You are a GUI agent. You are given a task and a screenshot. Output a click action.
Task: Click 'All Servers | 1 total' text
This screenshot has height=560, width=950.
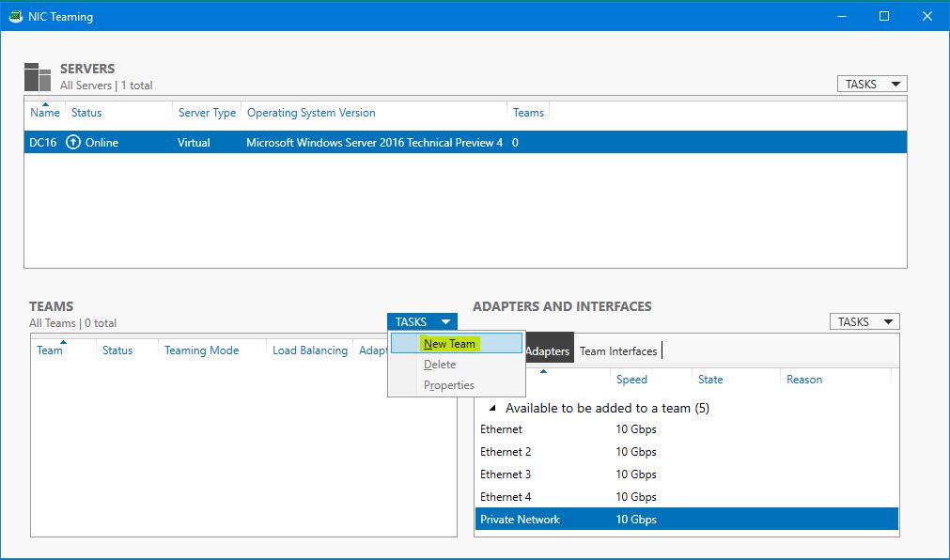pos(106,86)
